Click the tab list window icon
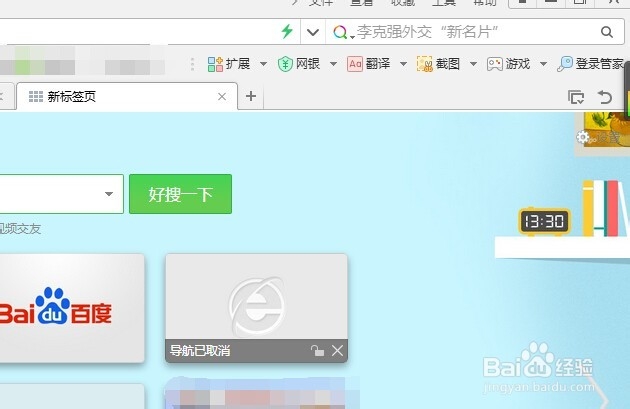630x409 pixels. (x=576, y=97)
